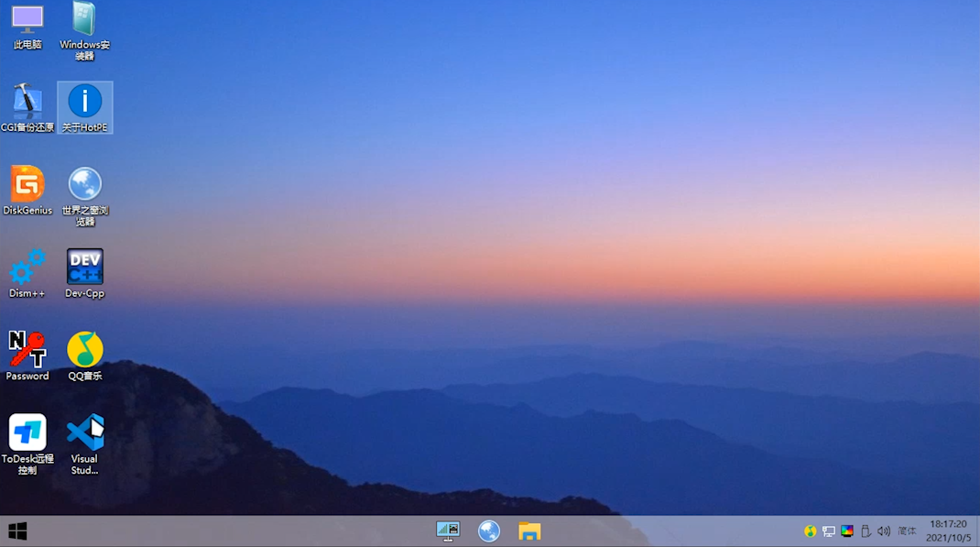The height and width of the screenshot is (547, 980).
Task: Select the NT Password key icon
Action: point(27,349)
